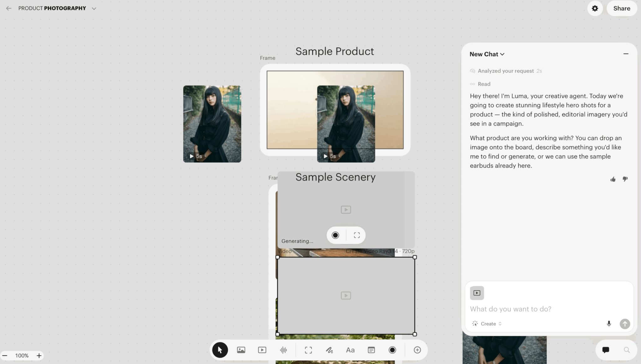Click the microphone voice input icon
641x364 pixels.
[x=609, y=324]
